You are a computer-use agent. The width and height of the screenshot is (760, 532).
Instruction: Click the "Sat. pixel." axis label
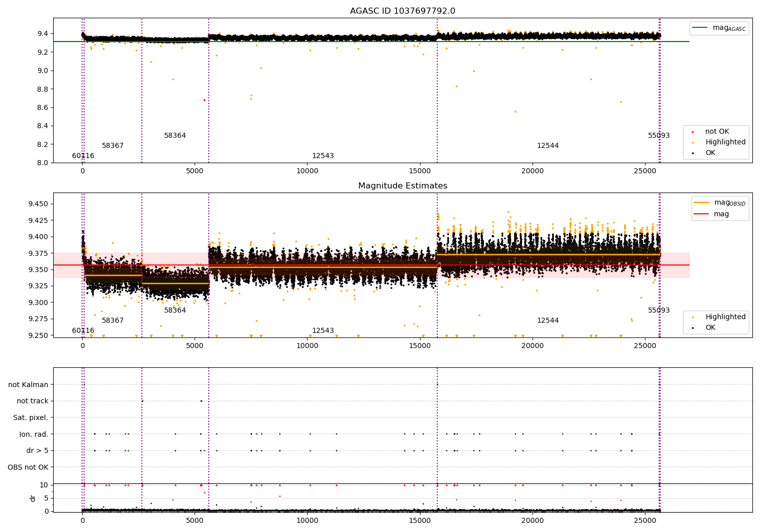pyautogui.click(x=30, y=418)
